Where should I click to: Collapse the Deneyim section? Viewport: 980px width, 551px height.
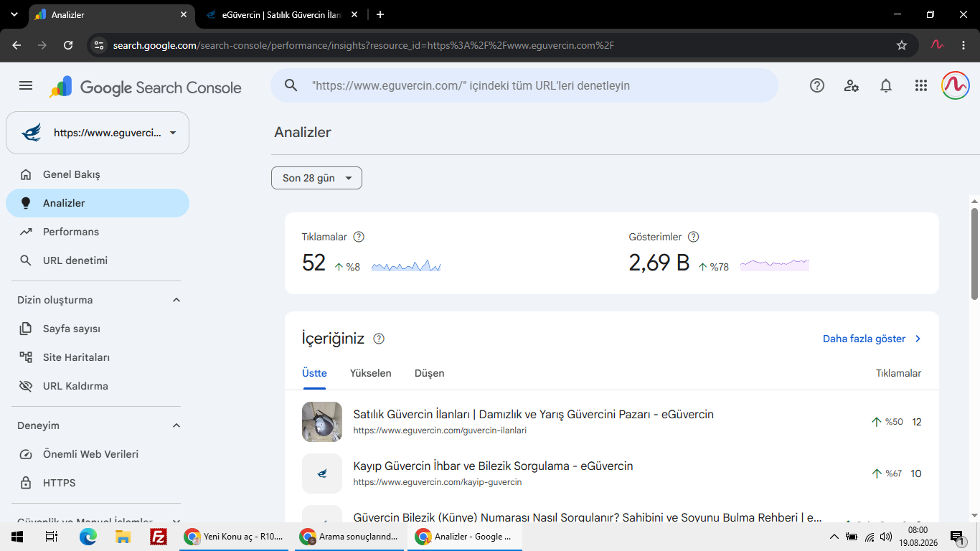tap(176, 425)
